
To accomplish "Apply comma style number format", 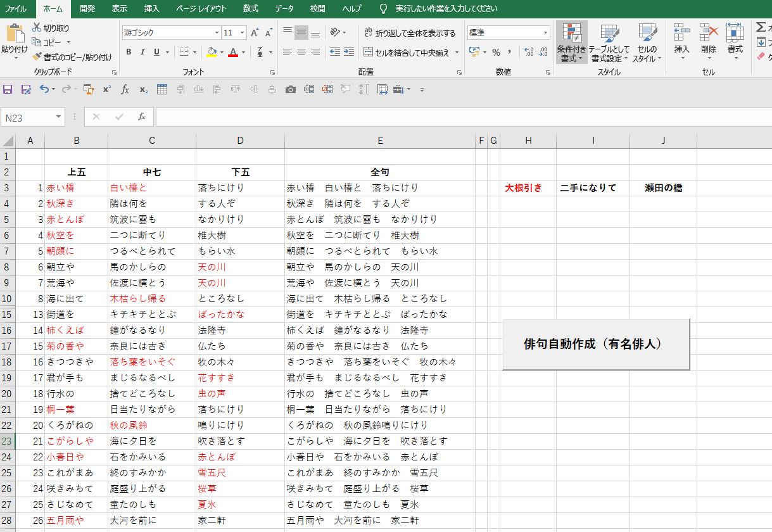I will [x=510, y=52].
